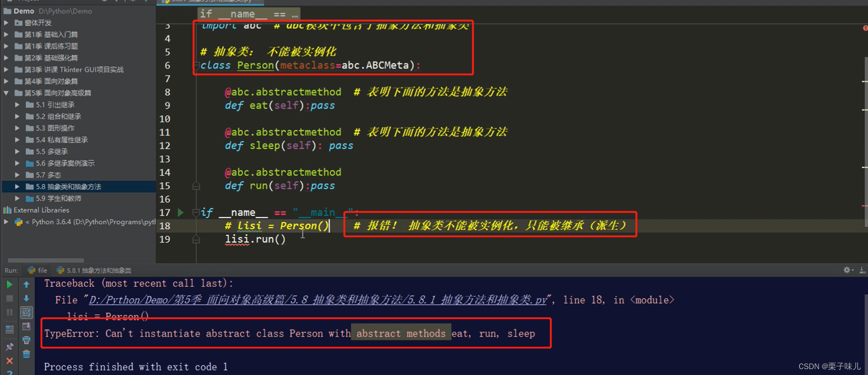868x375 pixels.
Task: Click the 'if __name__ == …' breadcrumb
Action: click(249, 14)
